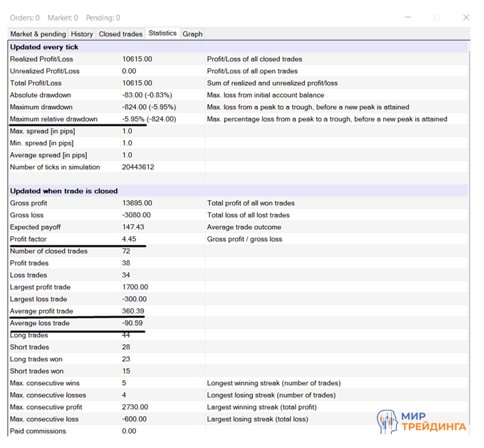Click the Updated every tick section header

(x=44, y=47)
